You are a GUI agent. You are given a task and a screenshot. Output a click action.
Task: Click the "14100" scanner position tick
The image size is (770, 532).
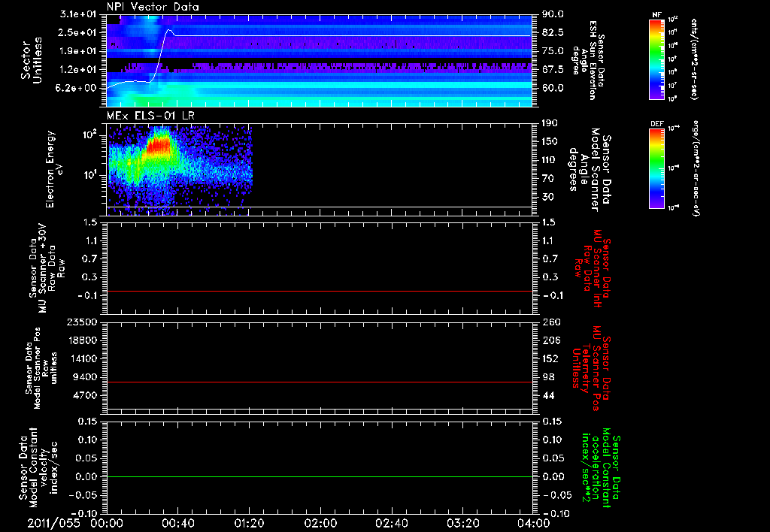(83, 358)
